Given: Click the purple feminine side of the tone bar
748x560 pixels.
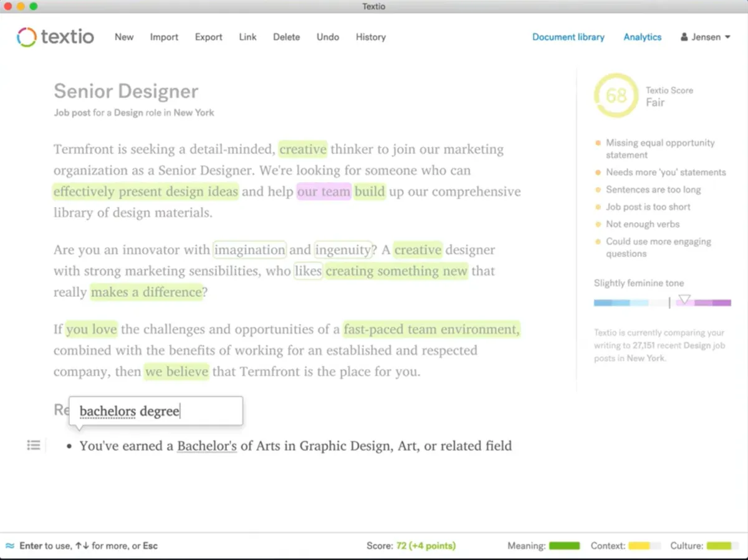Looking at the screenshot, I should (703, 303).
